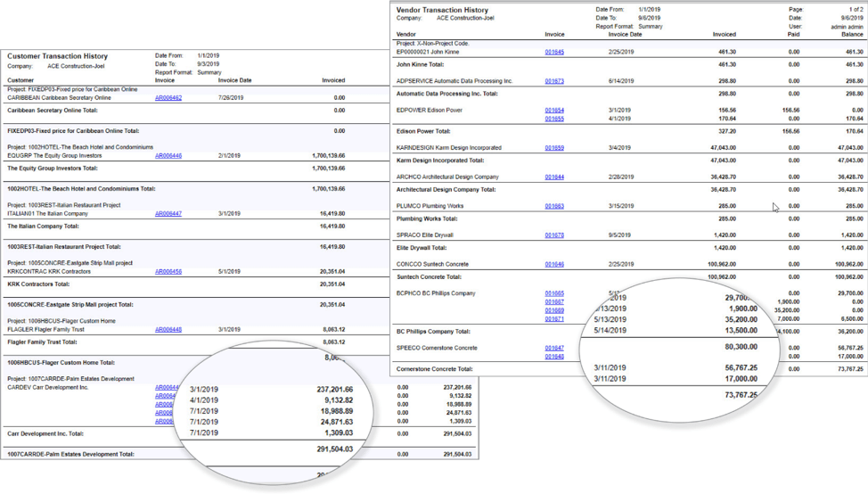The image size is (868, 494).
Task: Select 'EP00000021 John Kinne' vendor row text
Action: click(428, 52)
